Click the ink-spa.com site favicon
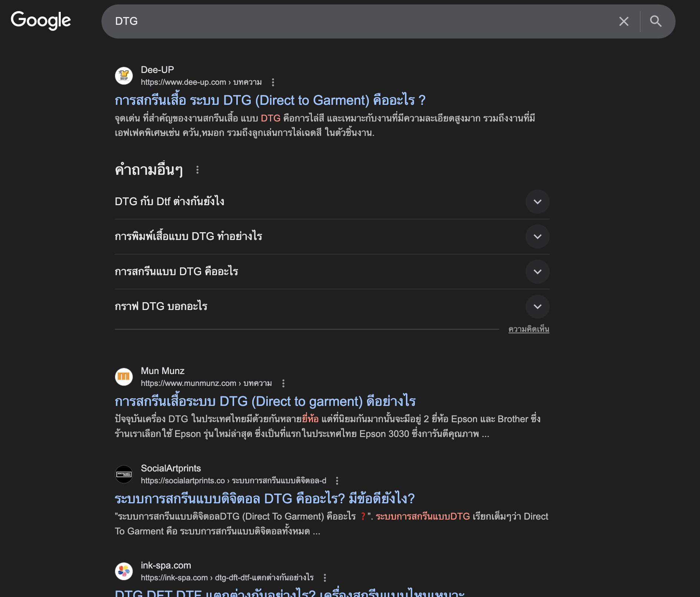 [x=124, y=571]
